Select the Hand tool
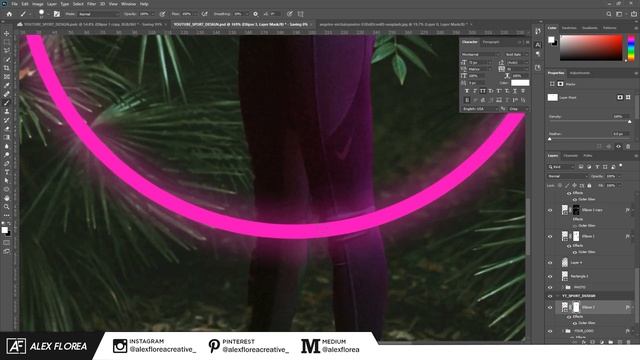640x360 pixels. (x=7, y=198)
